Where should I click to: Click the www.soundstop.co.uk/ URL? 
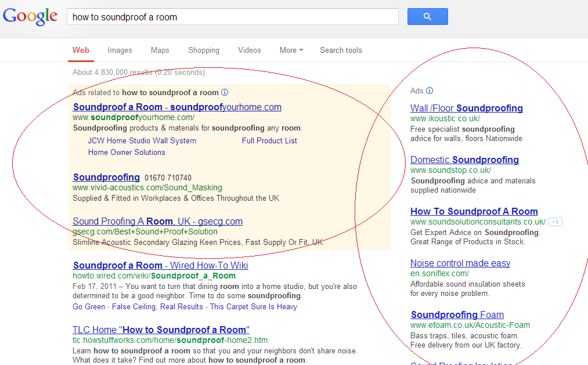pyautogui.click(x=451, y=170)
